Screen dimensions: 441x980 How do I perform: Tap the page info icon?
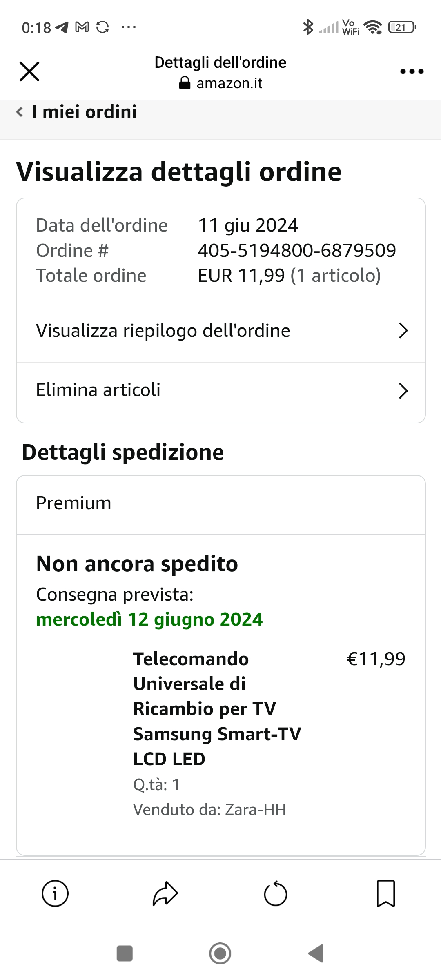pyautogui.click(x=55, y=893)
